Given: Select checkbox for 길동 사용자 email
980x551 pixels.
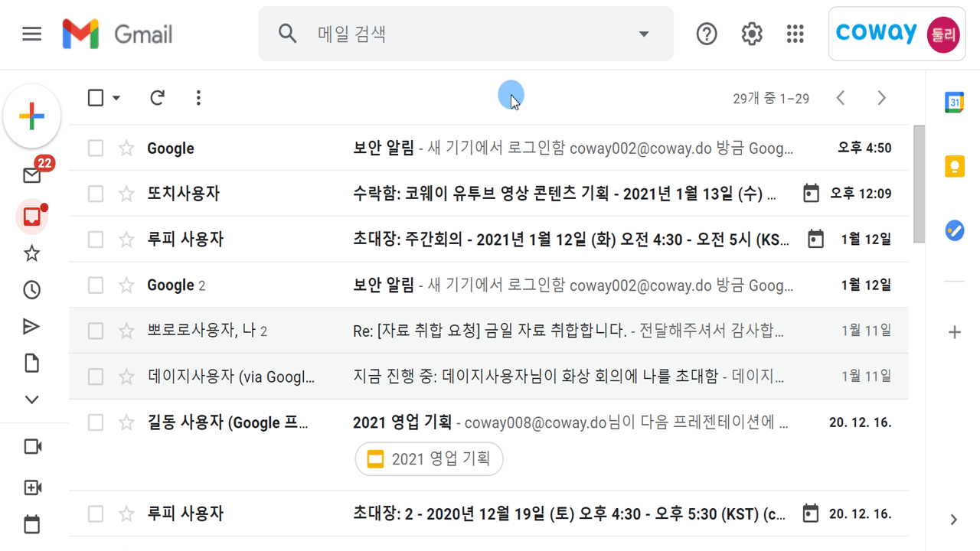Looking at the screenshot, I should [x=96, y=422].
